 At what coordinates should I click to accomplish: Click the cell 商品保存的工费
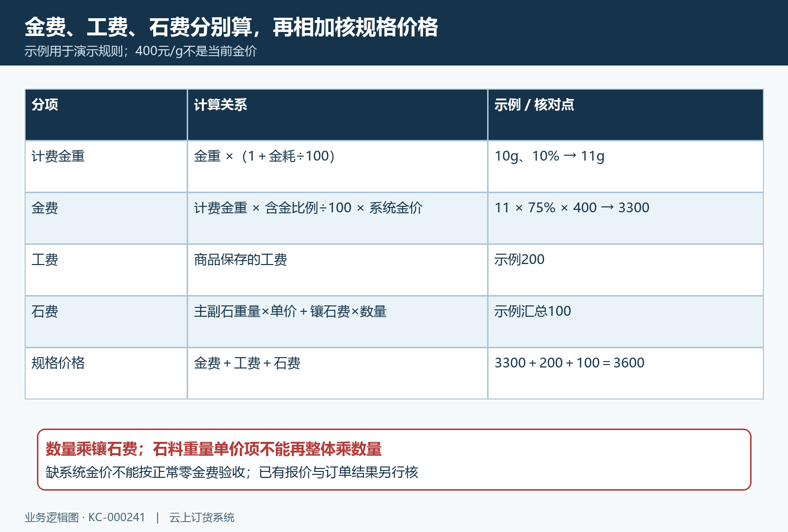[240, 260]
